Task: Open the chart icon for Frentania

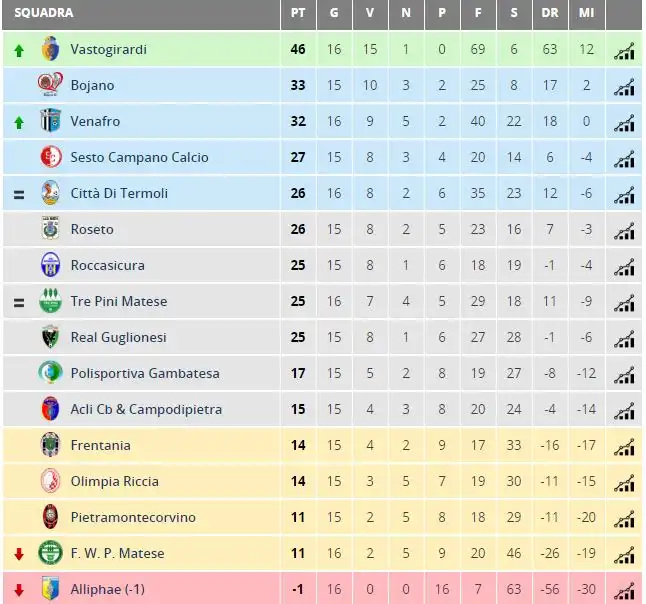Action: 624,447
